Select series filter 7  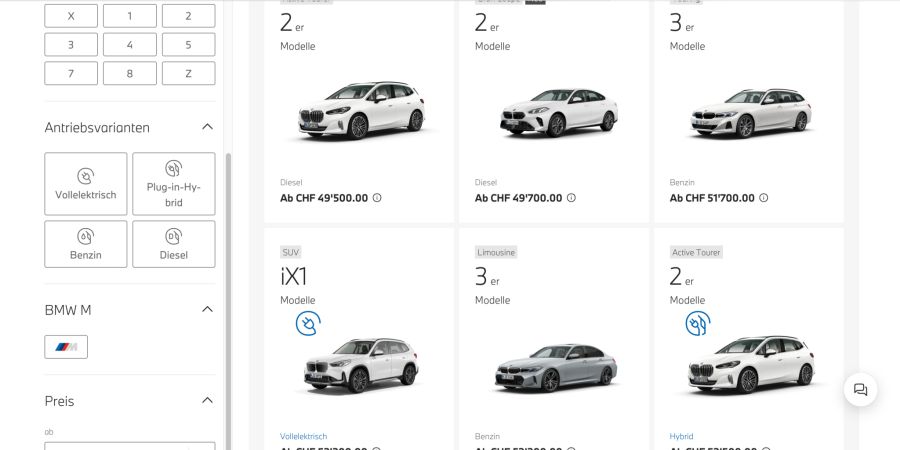point(71,73)
